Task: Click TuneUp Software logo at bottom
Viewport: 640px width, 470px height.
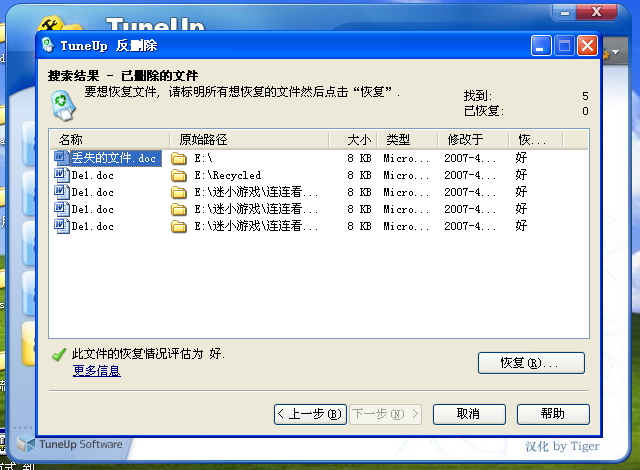Action: 70,444
